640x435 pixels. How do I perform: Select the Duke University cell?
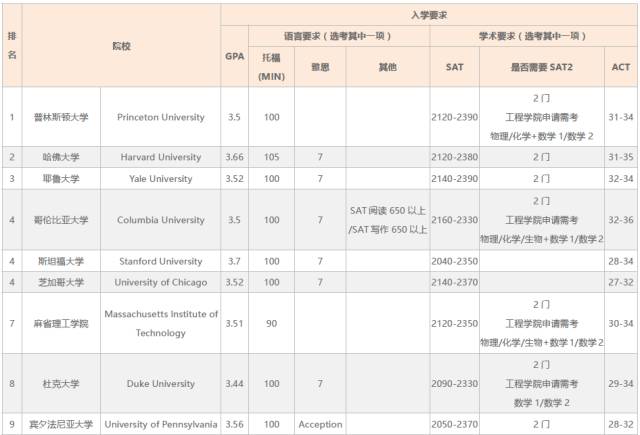tap(160, 384)
